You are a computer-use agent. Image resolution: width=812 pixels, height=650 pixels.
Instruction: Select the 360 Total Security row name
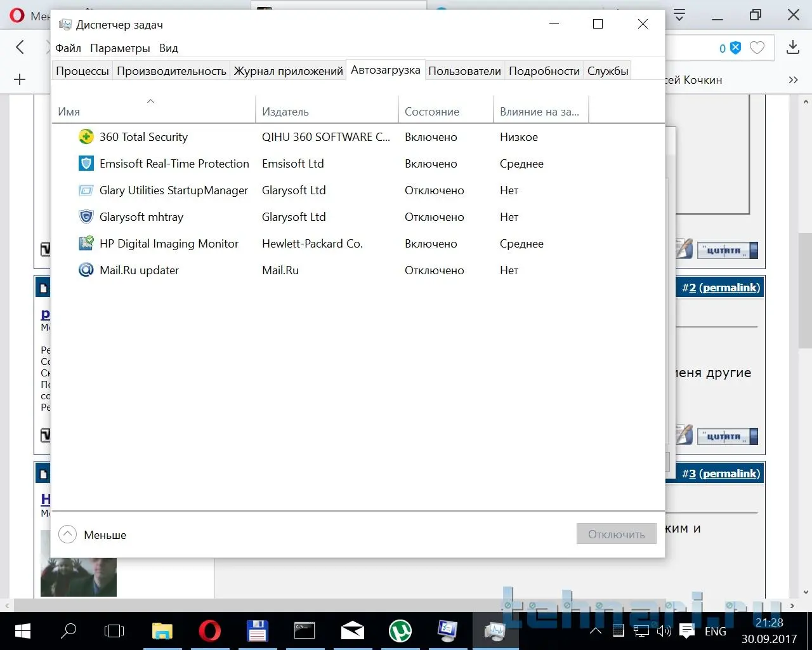[144, 137]
